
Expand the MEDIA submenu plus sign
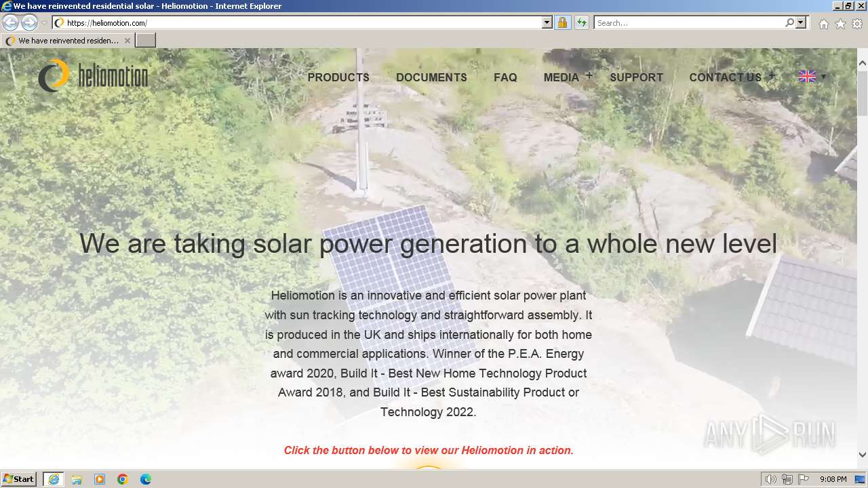tap(589, 76)
